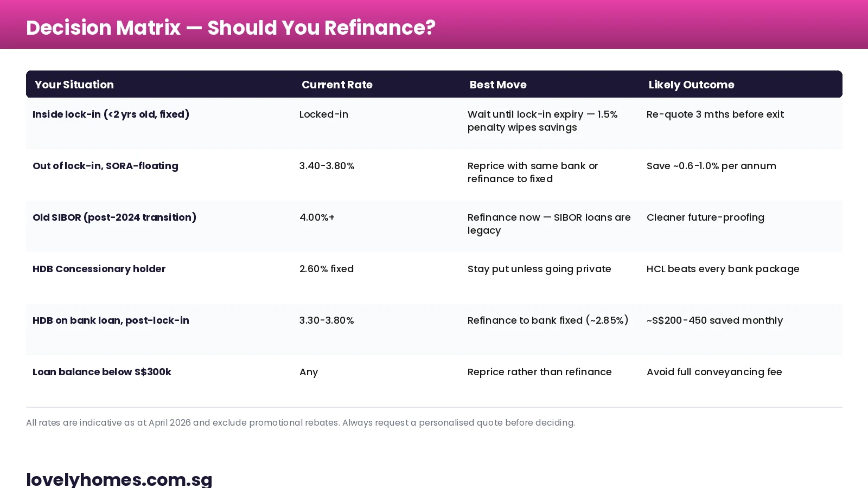Image resolution: width=868 pixels, height=488 pixels.
Task: Click 'Save ~0.6-1.0% per annum' cell
Action: [711, 166]
